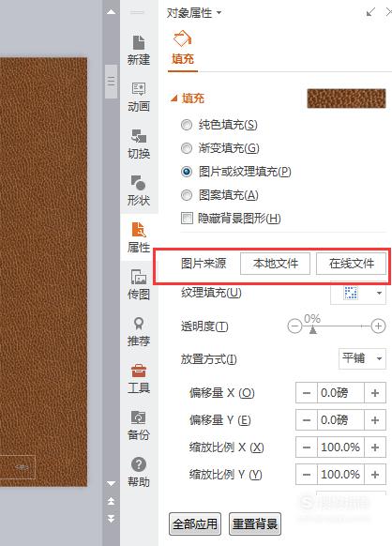Collapse sidebar with top grip handle
Viewport: 392px width, 546px height.
pos(137,12)
